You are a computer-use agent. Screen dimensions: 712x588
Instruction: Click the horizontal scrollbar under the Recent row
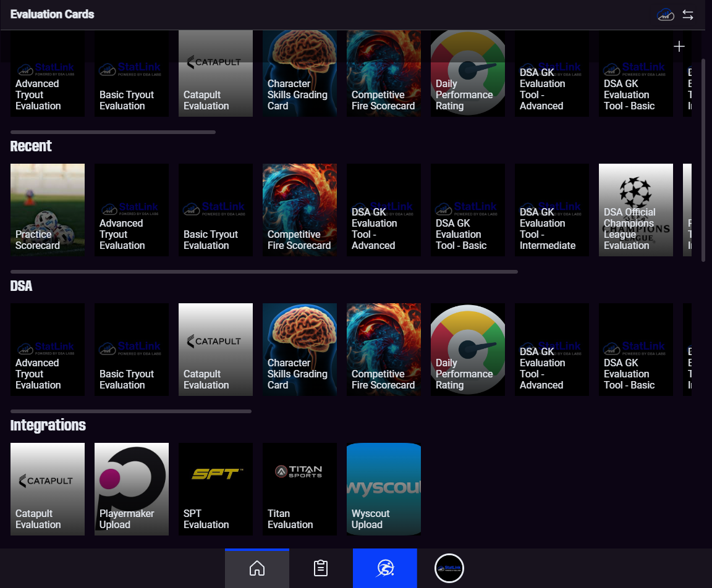tap(264, 272)
